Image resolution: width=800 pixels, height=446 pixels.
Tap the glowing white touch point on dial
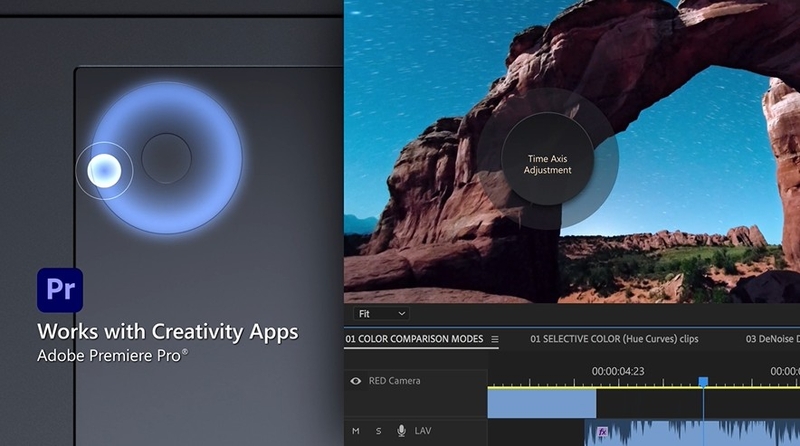click(x=104, y=170)
